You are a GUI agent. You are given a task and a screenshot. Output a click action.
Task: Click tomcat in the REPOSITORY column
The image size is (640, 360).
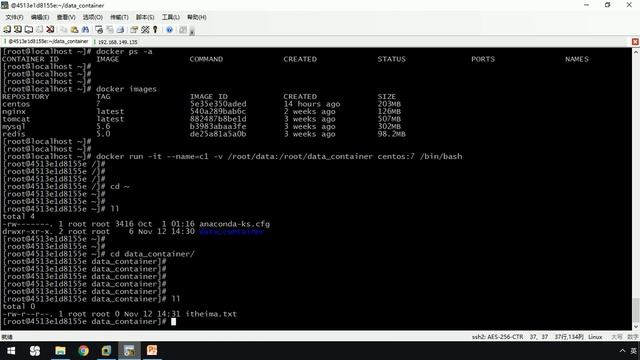pos(16,119)
